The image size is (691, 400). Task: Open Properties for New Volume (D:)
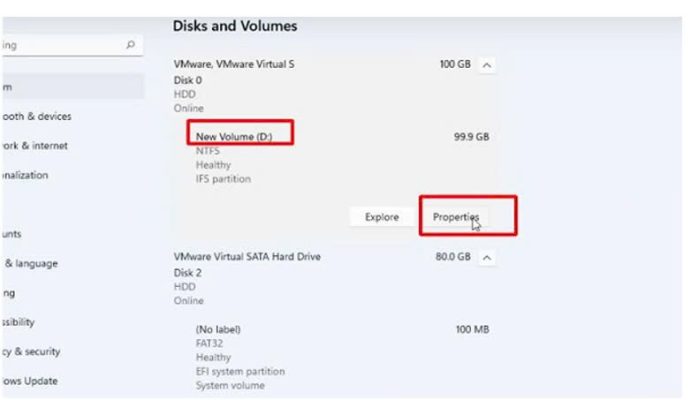456,217
